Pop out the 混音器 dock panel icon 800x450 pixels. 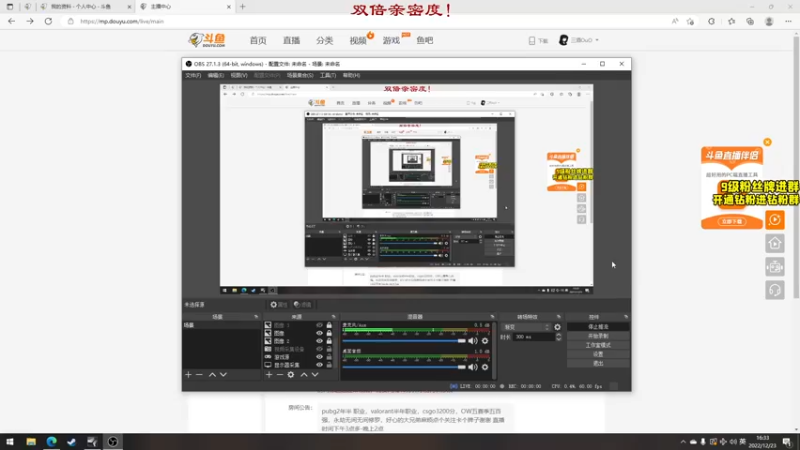pos(492,317)
